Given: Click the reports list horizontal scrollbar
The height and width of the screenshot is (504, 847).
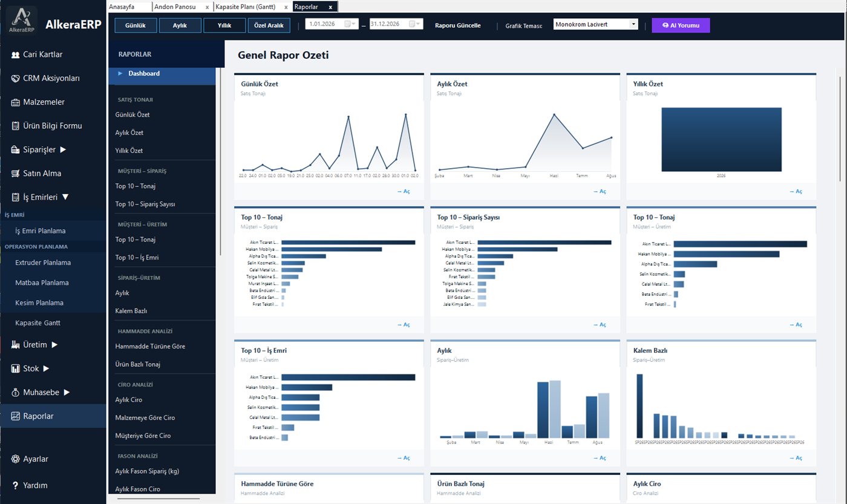Looking at the screenshot, I should [159, 499].
